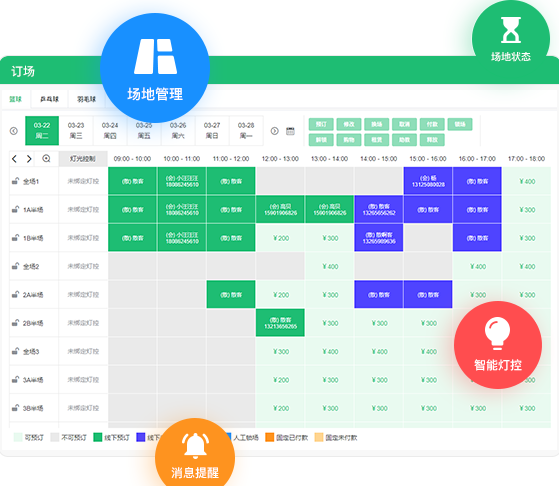Viewport: 559px width, 486px height.
Task: Go to previous week with circled left arrow
Action: click(x=14, y=131)
